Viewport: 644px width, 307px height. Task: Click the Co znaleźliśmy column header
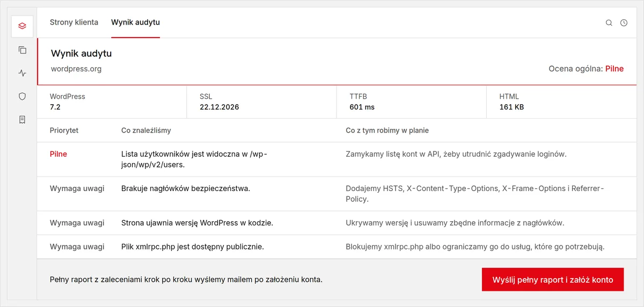(x=146, y=130)
